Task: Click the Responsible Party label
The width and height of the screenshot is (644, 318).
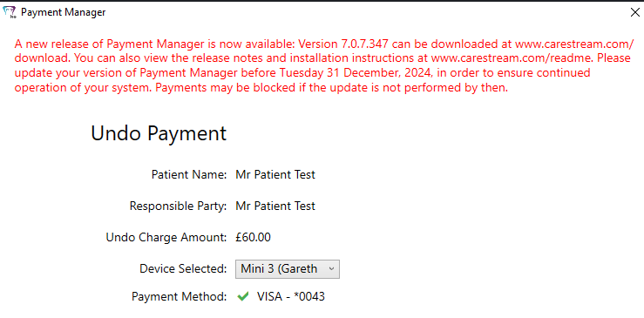Action: click(x=179, y=206)
